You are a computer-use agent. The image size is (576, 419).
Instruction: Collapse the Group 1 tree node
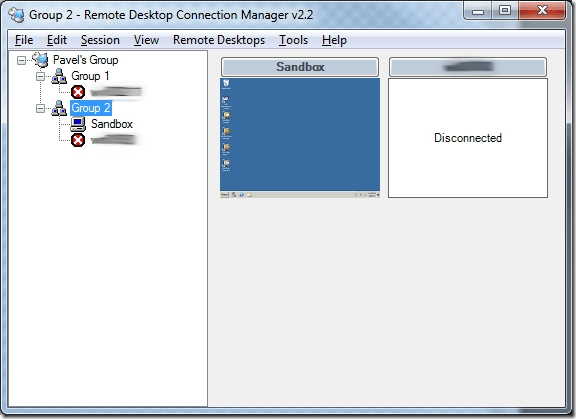coord(40,76)
